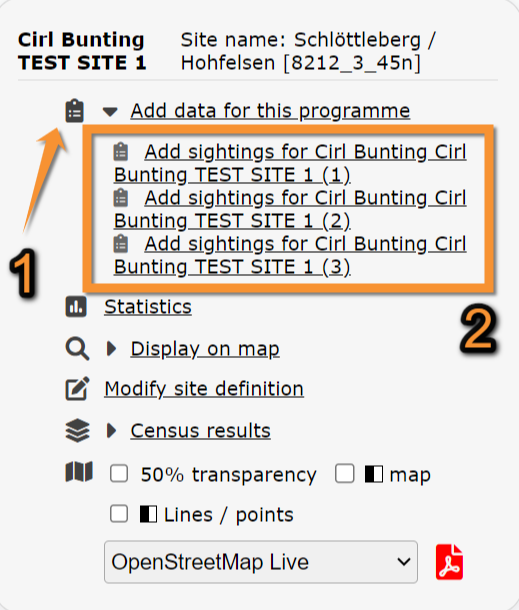The height and width of the screenshot is (610, 519).
Task: Open Modify site definition link
Action: click(204, 389)
